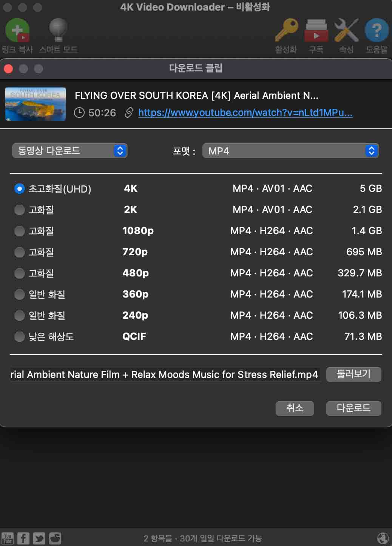Open the YouTube video URL link
Screen dimensions: 392x546
[x=245, y=113]
